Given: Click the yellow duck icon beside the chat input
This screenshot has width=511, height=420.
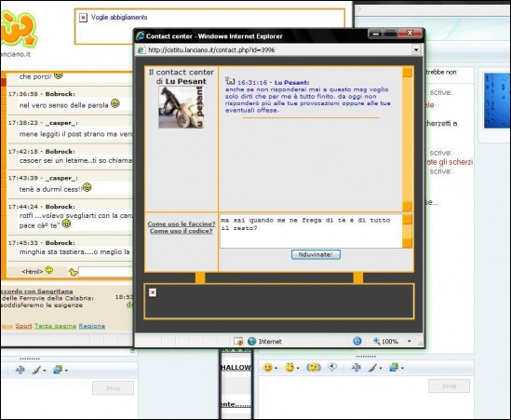Looking at the screenshot, I should 74,272.
